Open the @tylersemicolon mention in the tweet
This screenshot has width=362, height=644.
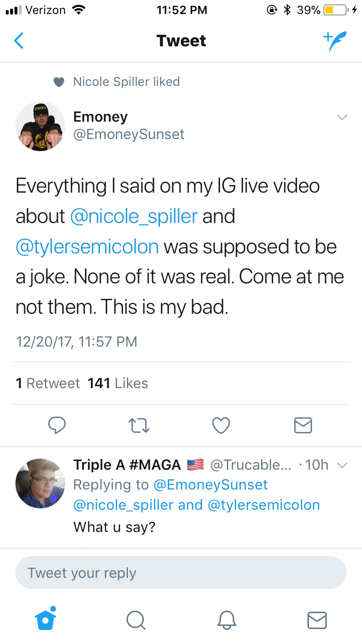point(87,246)
